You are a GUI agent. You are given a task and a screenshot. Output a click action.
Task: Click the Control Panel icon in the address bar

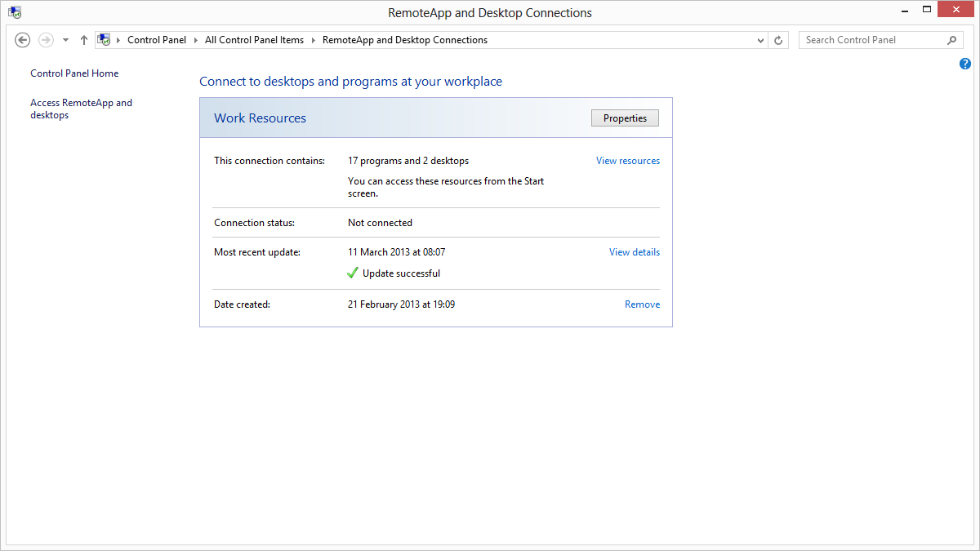pos(104,40)
